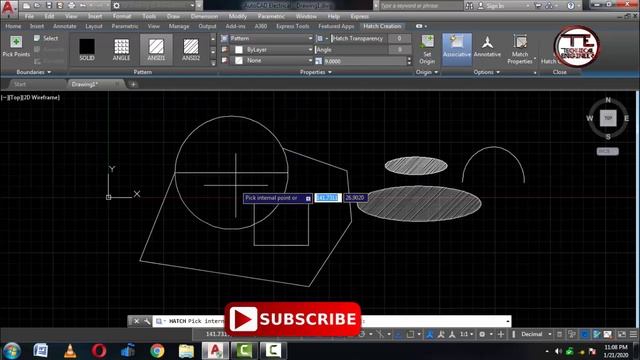Choose the ANGLE hatch pattern

point(122,49)
